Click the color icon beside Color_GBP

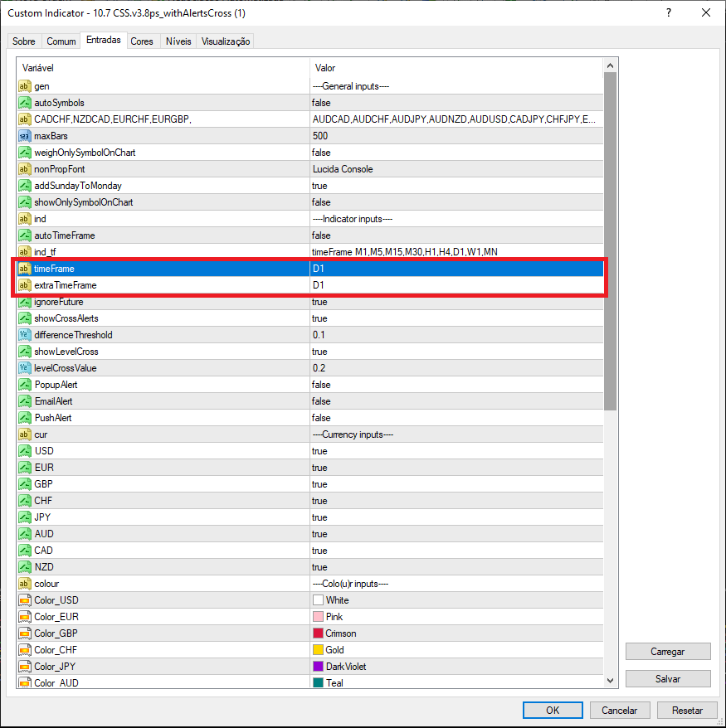coord(25,633)
